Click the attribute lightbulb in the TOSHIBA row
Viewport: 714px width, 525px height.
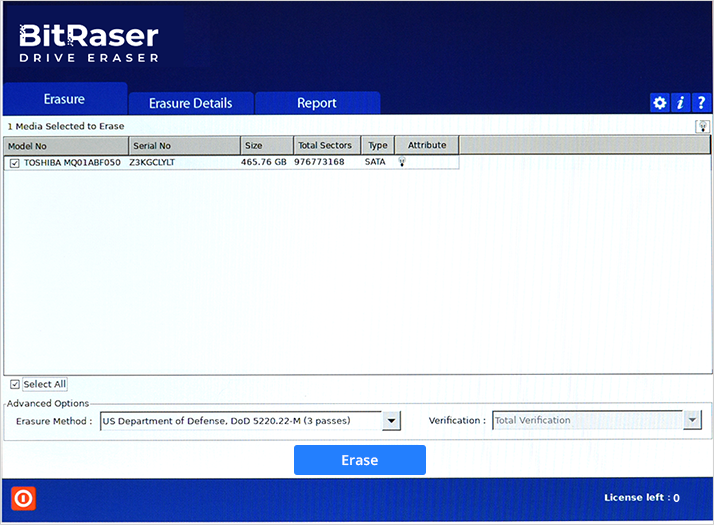click(402, 162)
